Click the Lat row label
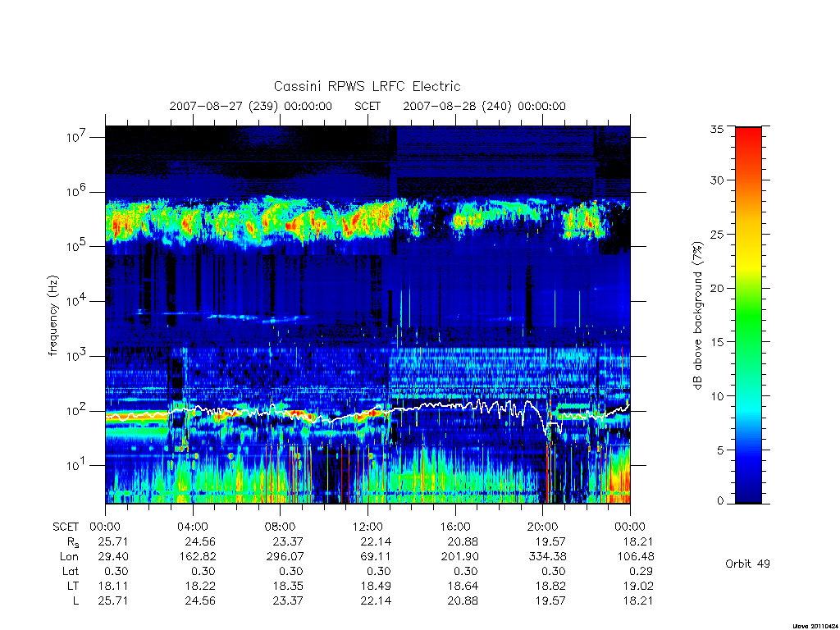 pyautogui.click(x=71, y=571)
